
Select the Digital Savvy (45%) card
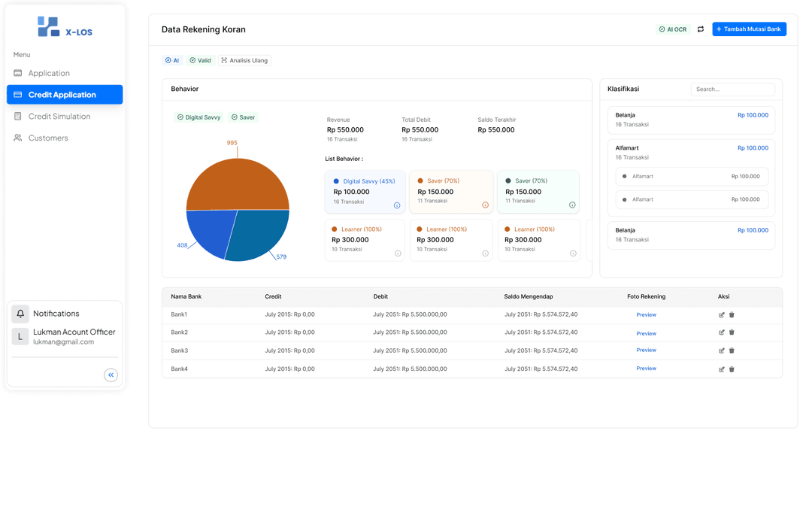(x=365, y=193)
